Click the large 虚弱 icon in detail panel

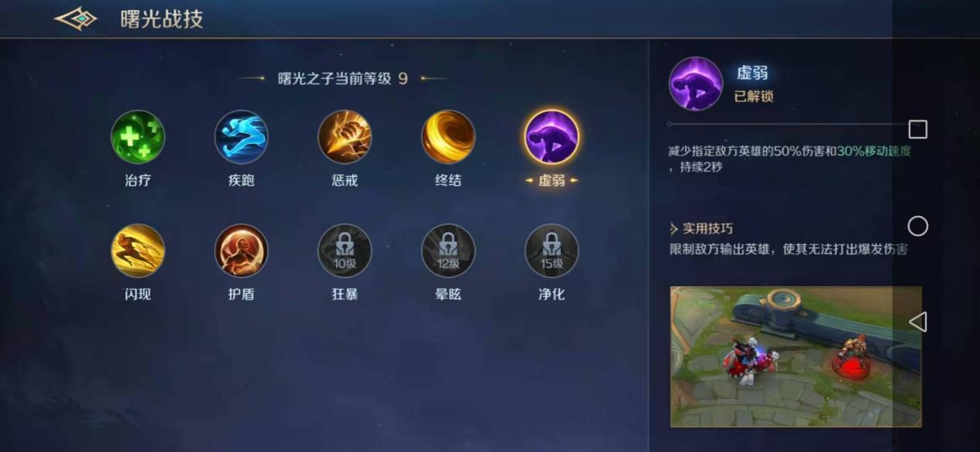point(696,84)
